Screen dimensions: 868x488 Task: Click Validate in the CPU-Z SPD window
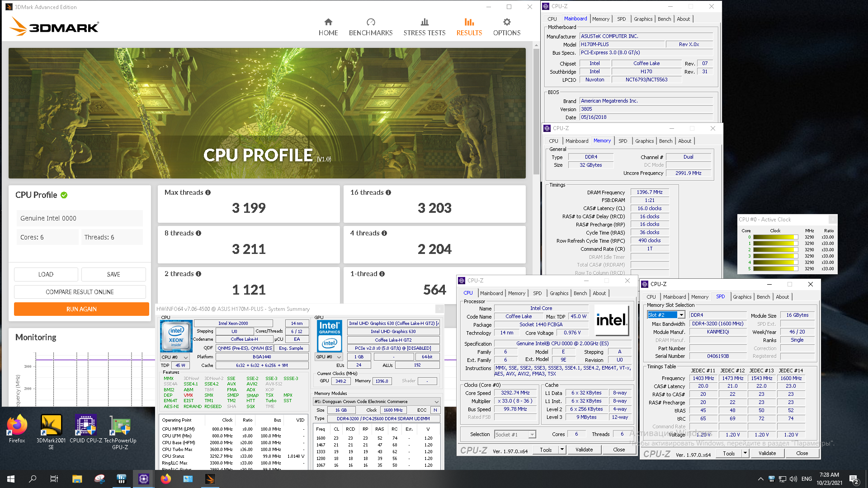[x=767, y=453]
